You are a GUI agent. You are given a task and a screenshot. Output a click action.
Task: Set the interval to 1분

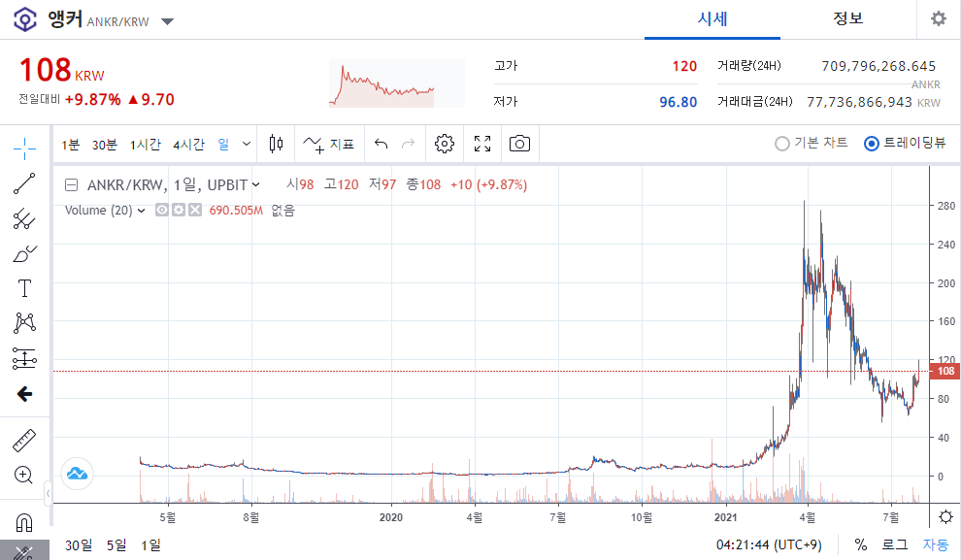pos(71,145)
